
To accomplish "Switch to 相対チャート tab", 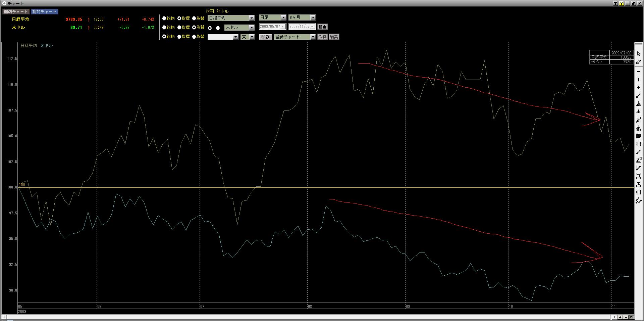I will tap(45, 12).
